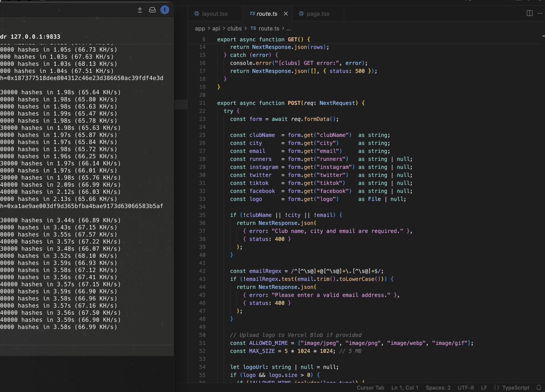Switch to the layout.tsx tab
The image size is (545, 392).
(x=216, y=14)
